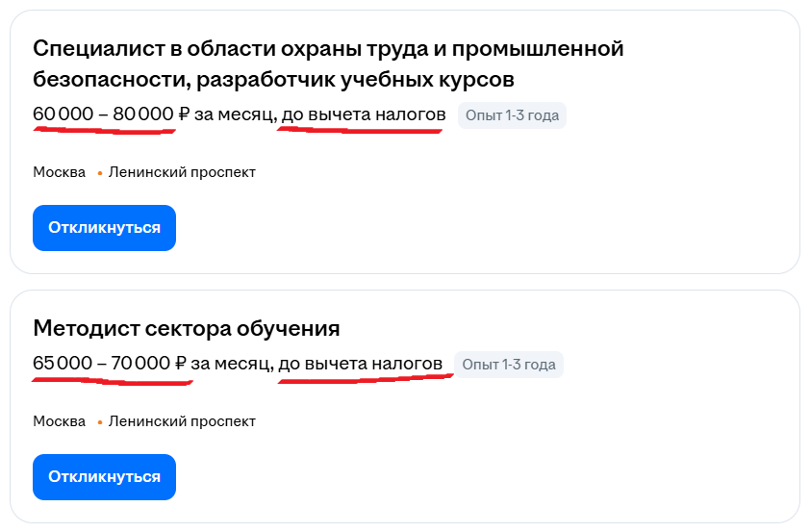This screenshot has height=532, width=810.
Task: Click Москва in the Специалист vacancy card
Action: point(60,172)
